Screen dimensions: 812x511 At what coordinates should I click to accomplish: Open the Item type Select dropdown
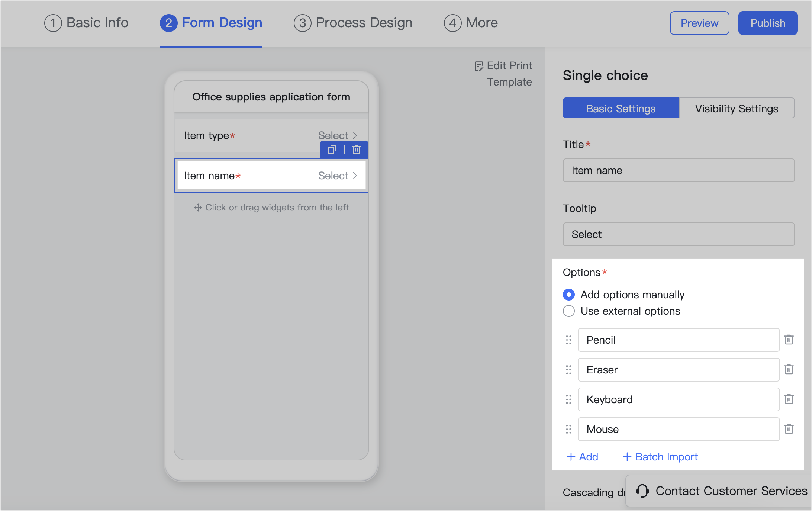(337, 135)
